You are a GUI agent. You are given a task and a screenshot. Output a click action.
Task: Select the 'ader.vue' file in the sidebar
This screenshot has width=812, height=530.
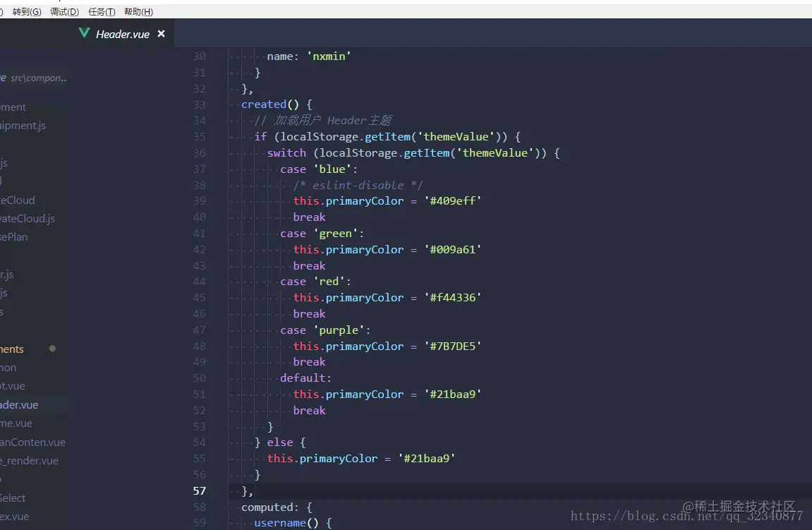(x=19, y=404)
